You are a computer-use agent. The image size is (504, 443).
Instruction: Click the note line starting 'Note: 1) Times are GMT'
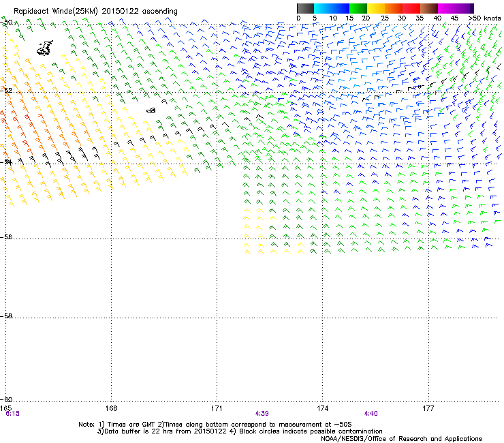point(215,425)
